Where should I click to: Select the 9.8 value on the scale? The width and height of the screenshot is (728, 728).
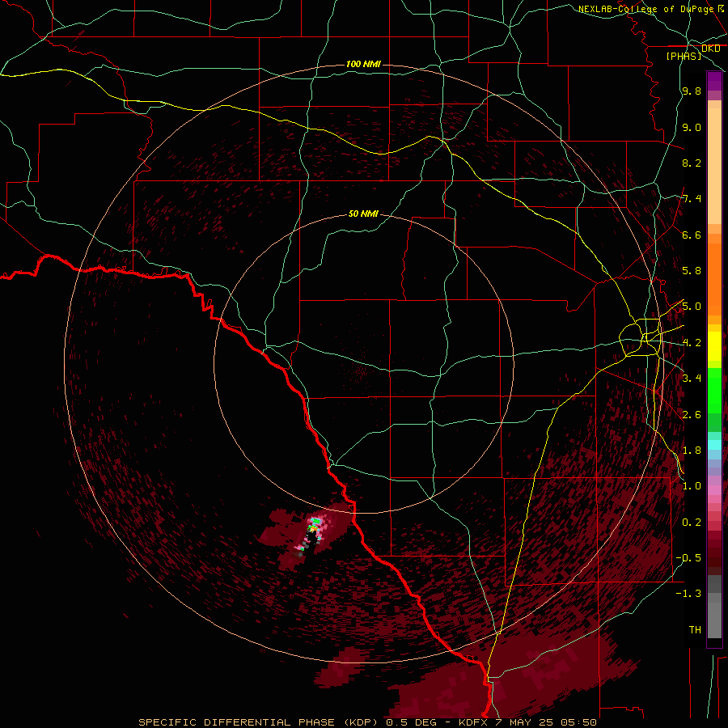[x=692, y=91]
